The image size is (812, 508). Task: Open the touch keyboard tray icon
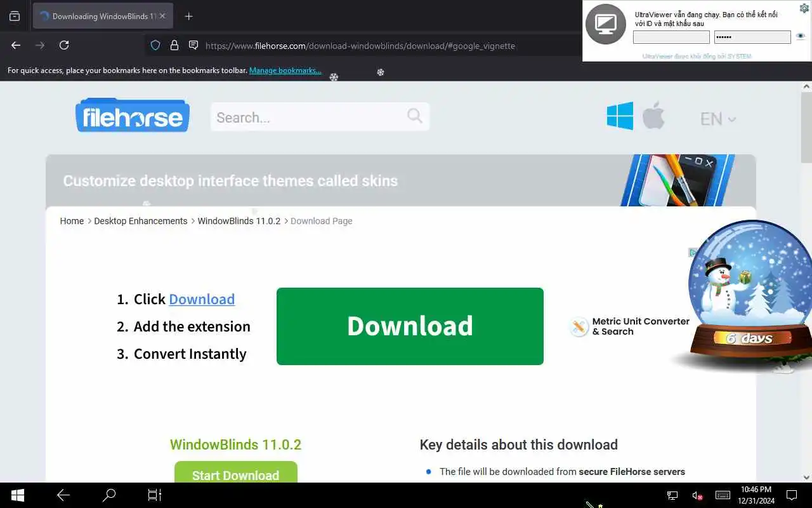coord(723,495)
